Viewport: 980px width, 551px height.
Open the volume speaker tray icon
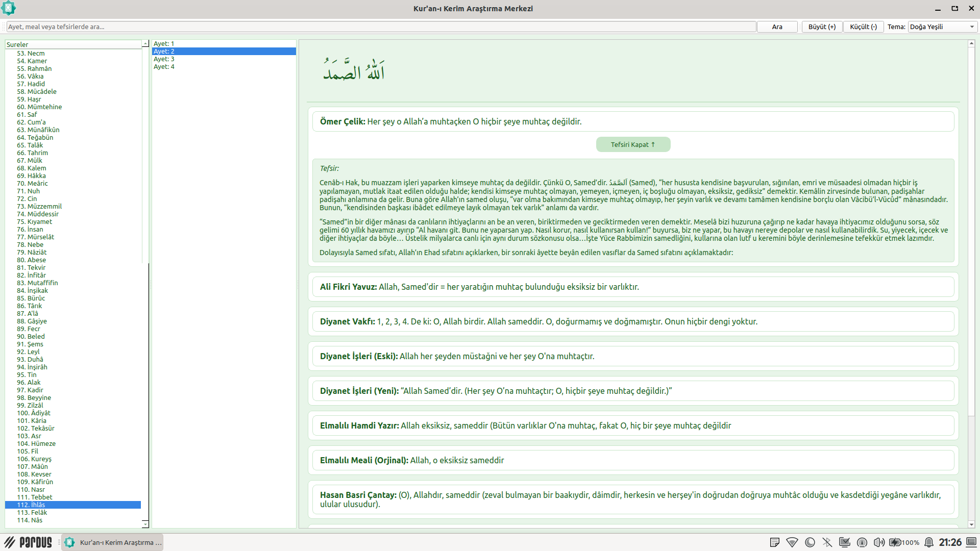[879, 542]
